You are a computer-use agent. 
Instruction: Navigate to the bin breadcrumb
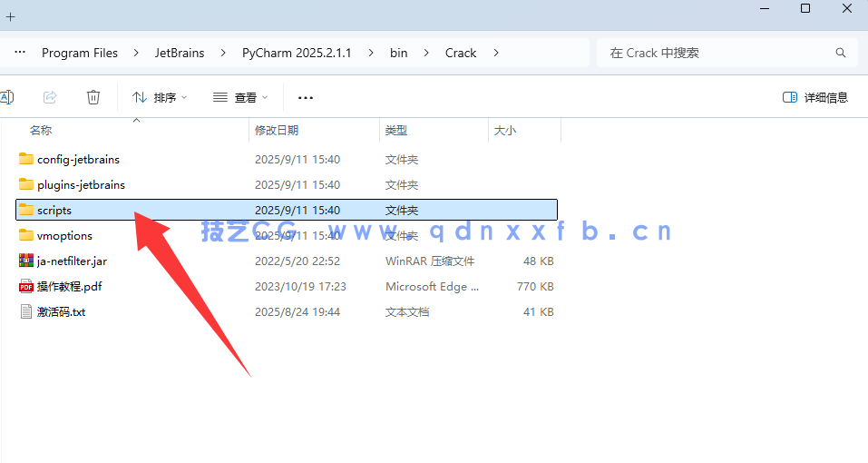tap(398, 53)
